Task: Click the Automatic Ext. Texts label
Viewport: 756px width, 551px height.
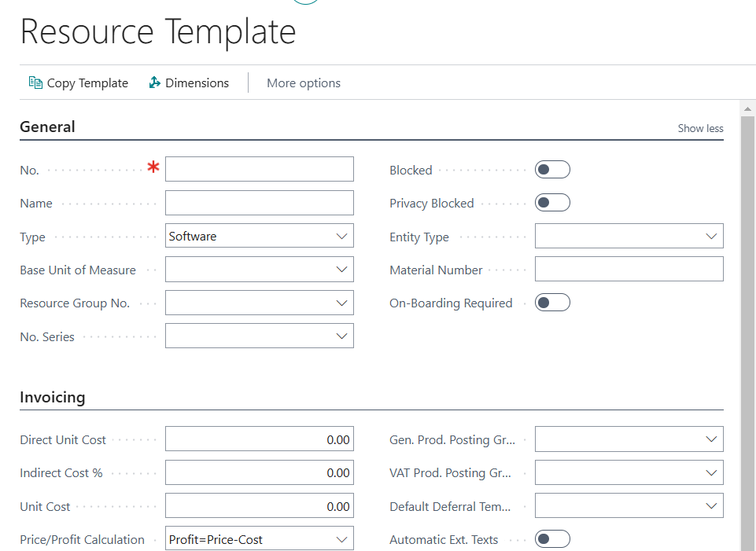Action: (x=444, y=540)
